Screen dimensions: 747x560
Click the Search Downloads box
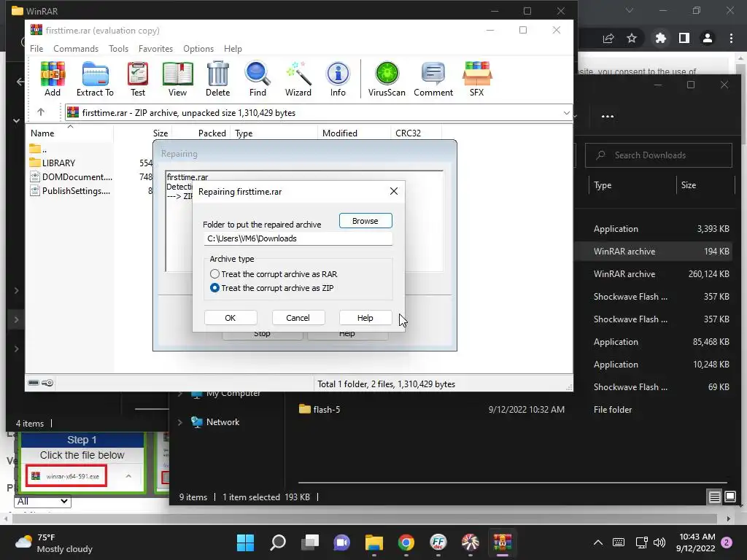point(659,155)
